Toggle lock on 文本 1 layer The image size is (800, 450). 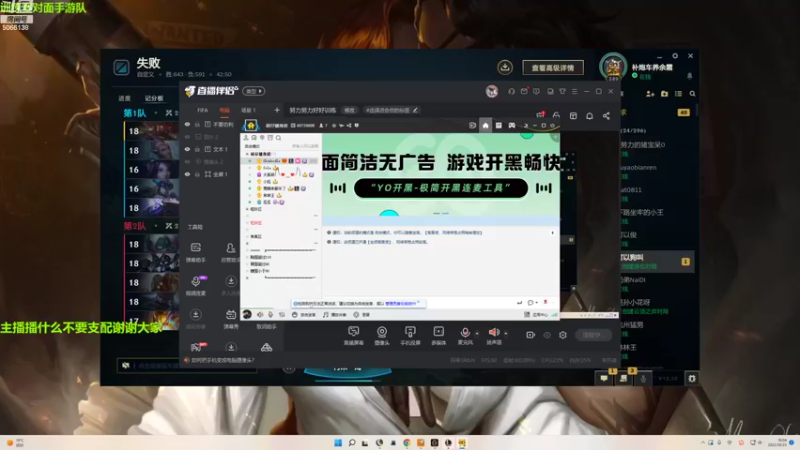[x=197, y=149]
